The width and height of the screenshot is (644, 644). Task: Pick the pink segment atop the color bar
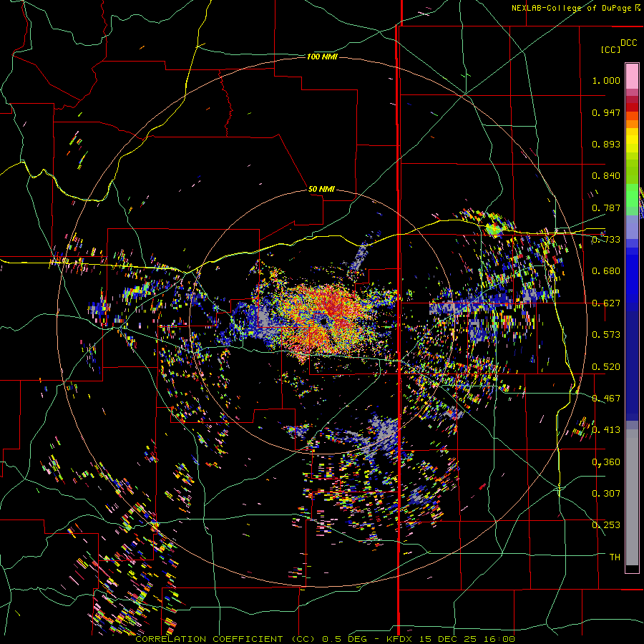tap(632, 76)
